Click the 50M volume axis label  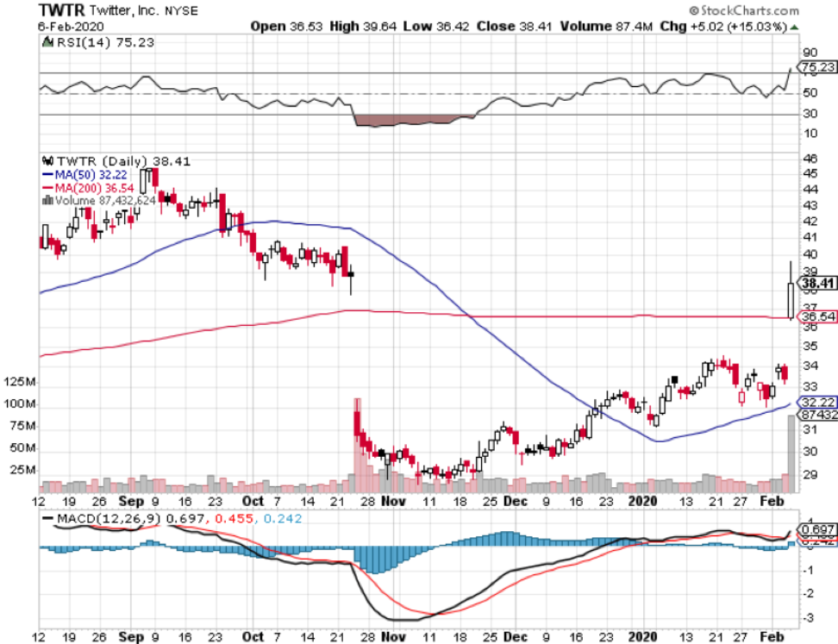pyautogui.click(x=23, y=447)
